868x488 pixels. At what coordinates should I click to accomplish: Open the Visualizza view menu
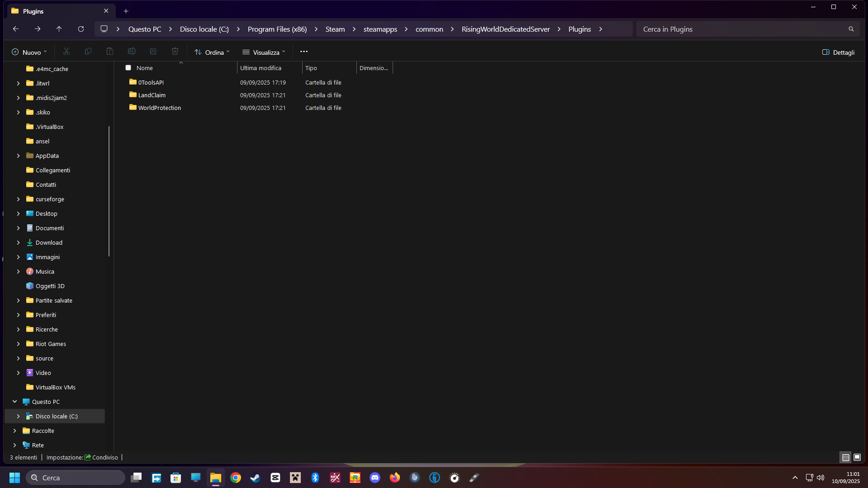264,52
